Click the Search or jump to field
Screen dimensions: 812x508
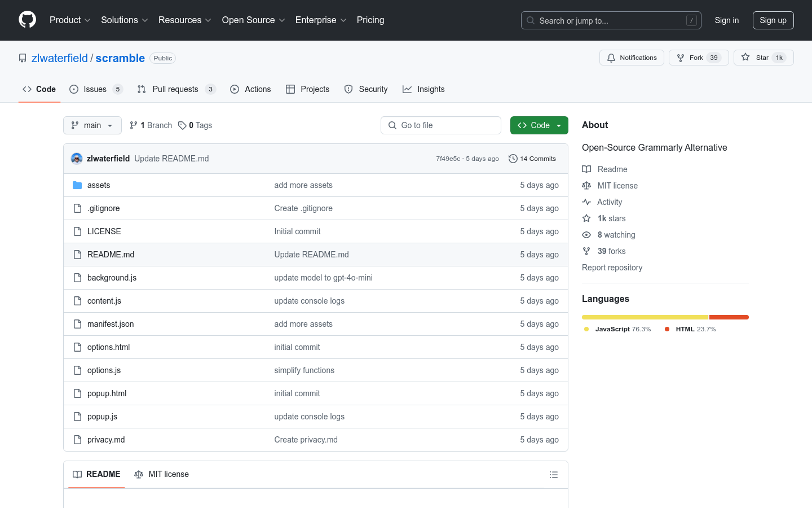(x=611, y=20)
